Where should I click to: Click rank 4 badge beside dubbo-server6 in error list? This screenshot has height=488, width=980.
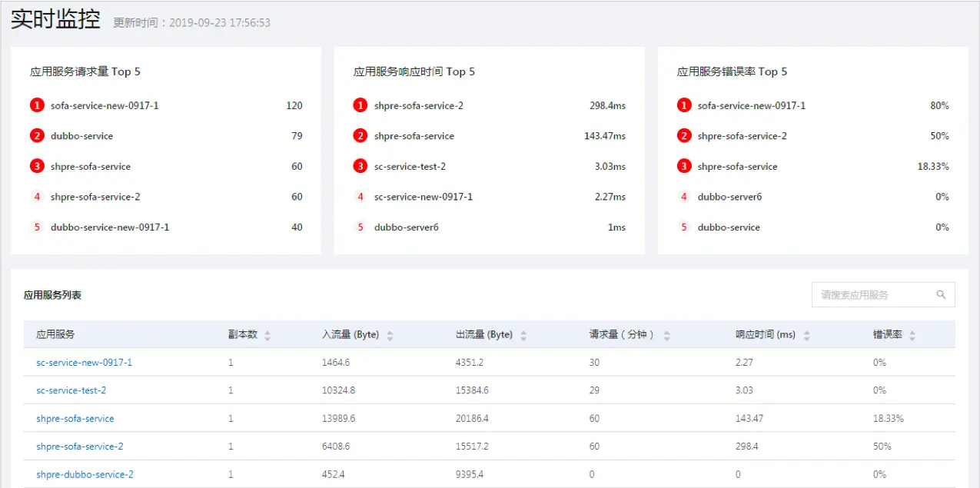coord(684,197)
